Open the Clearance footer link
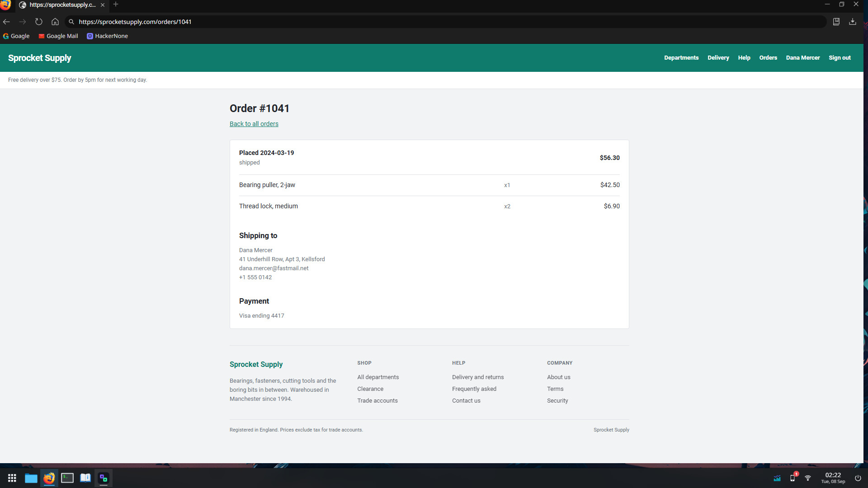The height and width of the screenshot is (488, 868). (370, 389)
